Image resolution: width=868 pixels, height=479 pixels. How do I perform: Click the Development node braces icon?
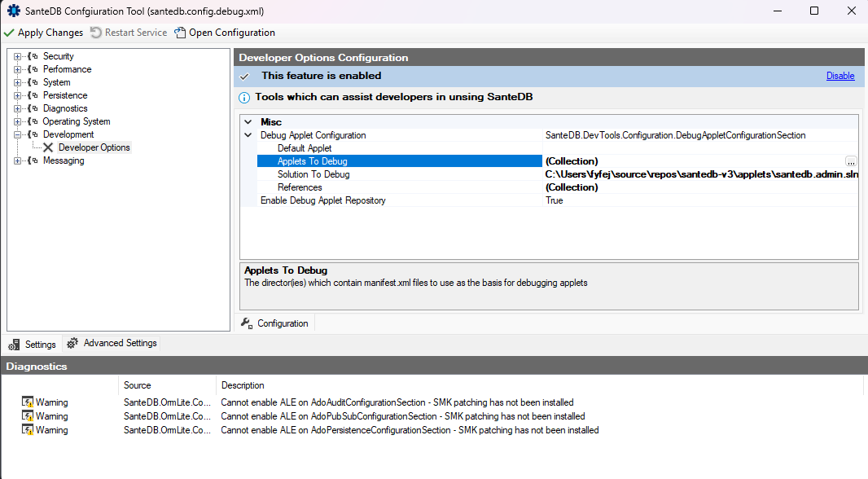[x=33, y=134]
